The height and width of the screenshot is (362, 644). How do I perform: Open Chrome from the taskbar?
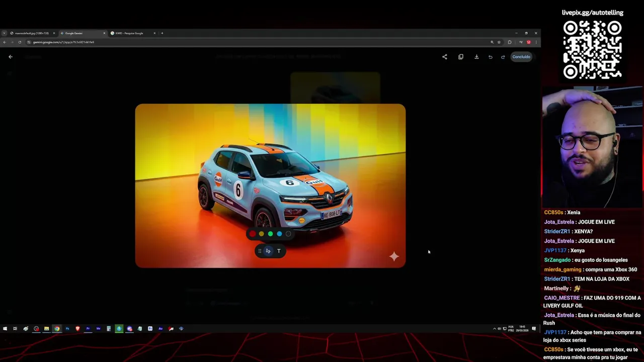click(57, 329)
